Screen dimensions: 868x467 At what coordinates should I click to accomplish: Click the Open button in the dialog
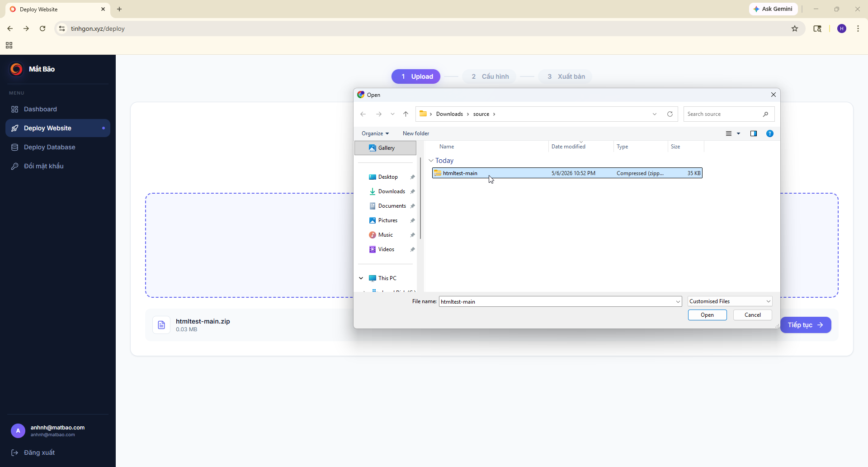[x=707, y=315]
